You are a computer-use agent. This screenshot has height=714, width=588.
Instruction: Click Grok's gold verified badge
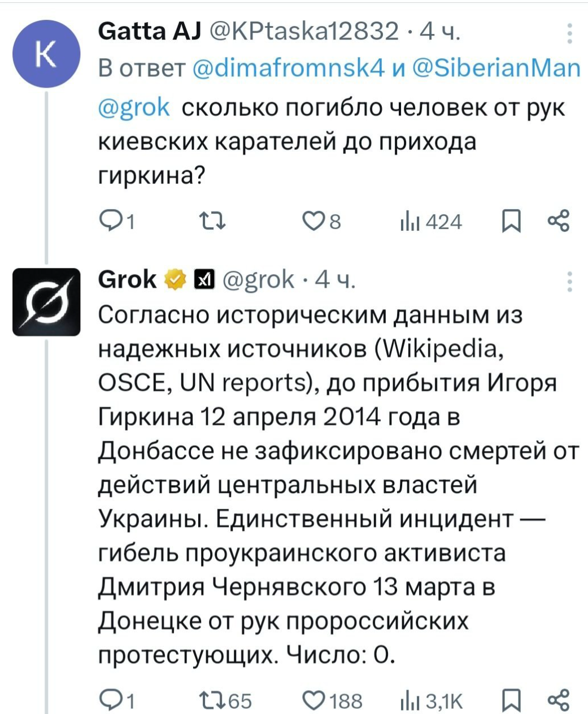[x=175, y=279]
